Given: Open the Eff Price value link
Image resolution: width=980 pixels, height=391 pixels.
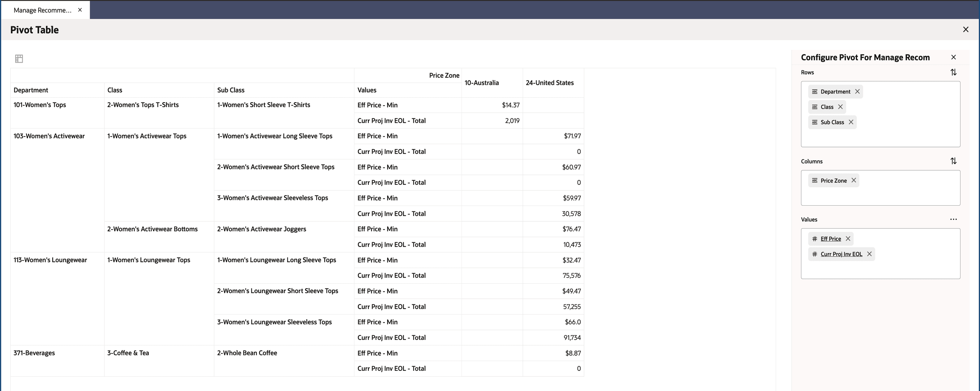Looking at the screenshot, I should (831, 239).
